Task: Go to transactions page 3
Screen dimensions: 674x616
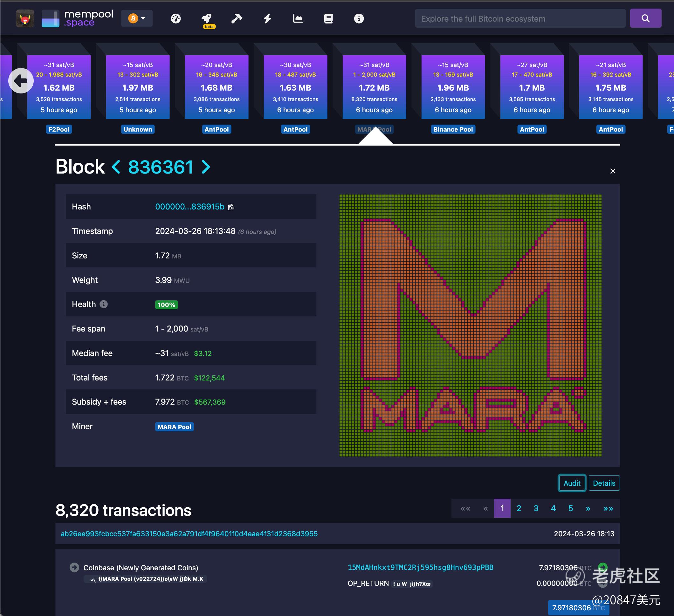Action: click(x=536, y=508)
